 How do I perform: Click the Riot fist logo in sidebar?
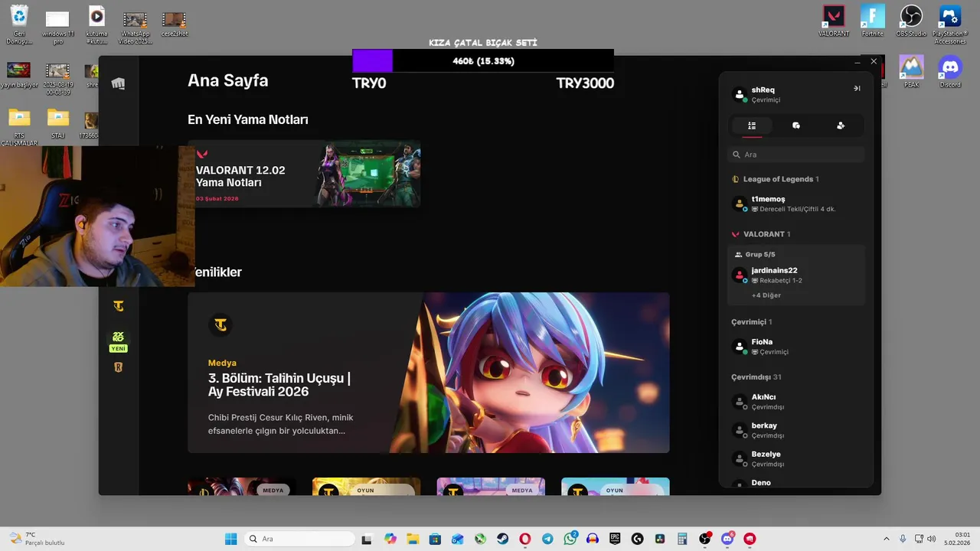(x=118, y=83)
